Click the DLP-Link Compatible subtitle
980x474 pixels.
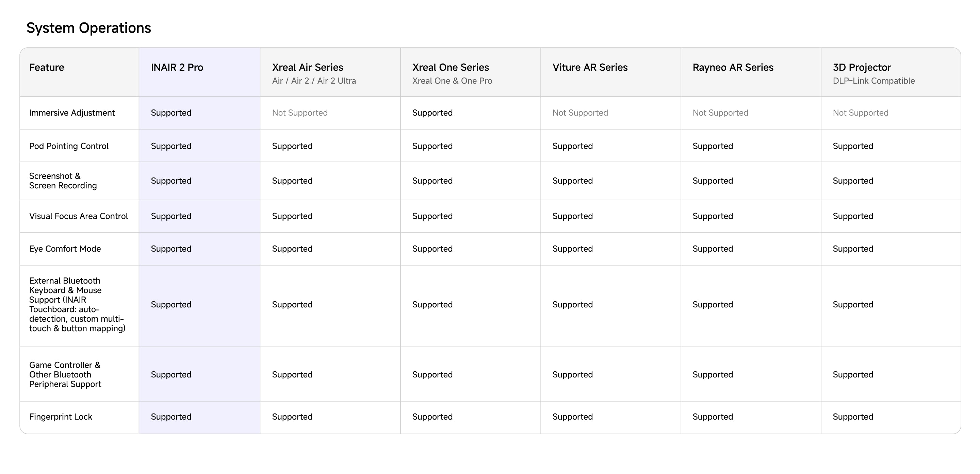point(873,81)
